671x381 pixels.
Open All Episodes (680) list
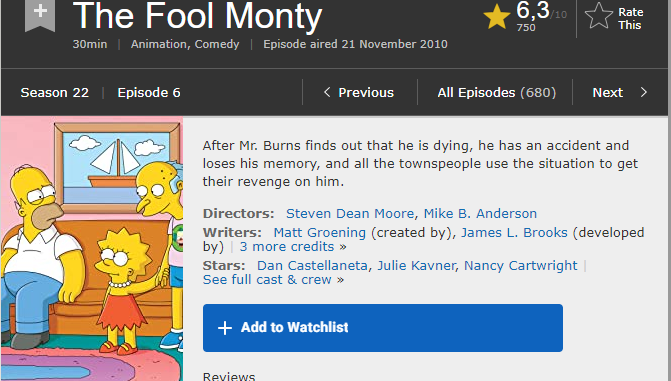pos(496,92)
